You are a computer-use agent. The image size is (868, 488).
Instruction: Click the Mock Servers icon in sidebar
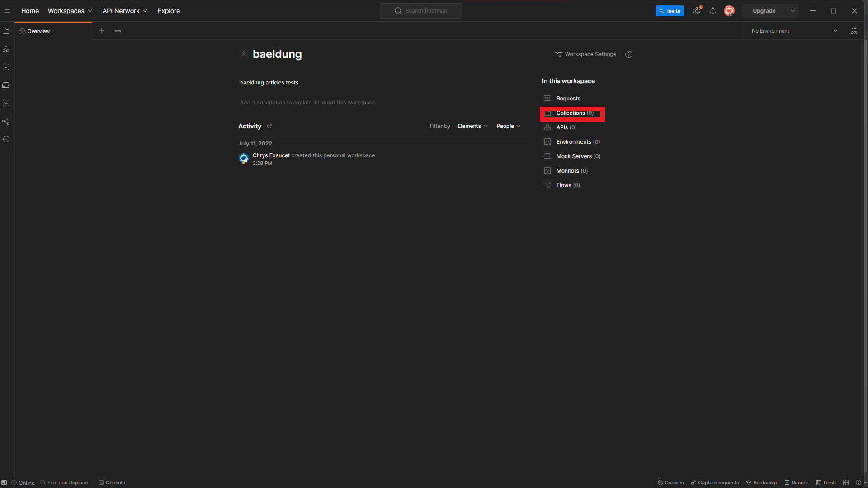click(x=7, y=84)
